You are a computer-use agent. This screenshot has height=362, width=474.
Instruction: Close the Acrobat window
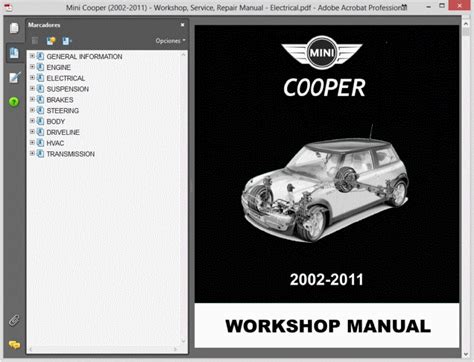click(460, 6)
